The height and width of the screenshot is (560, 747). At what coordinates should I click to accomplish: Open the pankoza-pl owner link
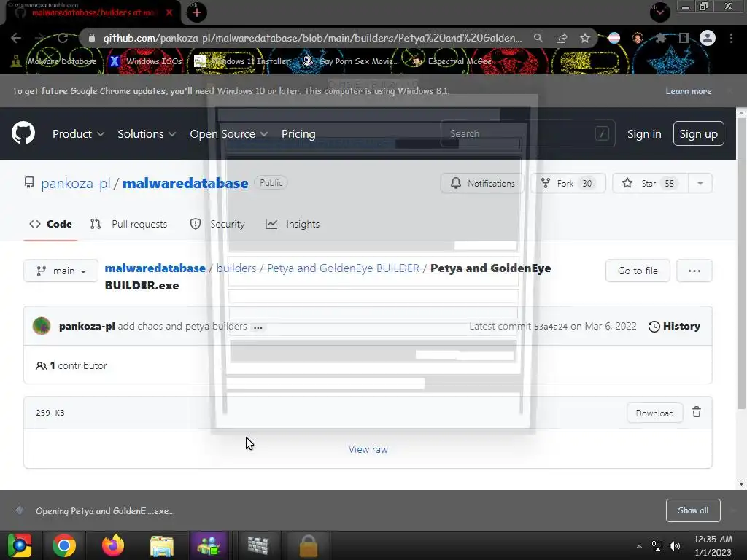[76, 183]
